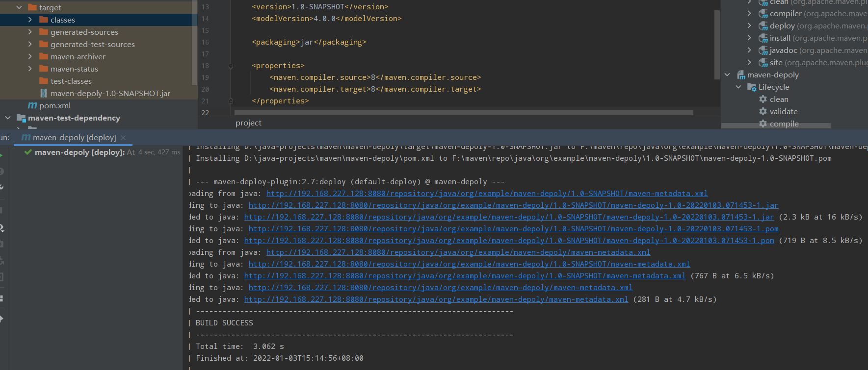The image size is (868, 370).
Task: Expand the maven-status folder
Action: [30, 69]
